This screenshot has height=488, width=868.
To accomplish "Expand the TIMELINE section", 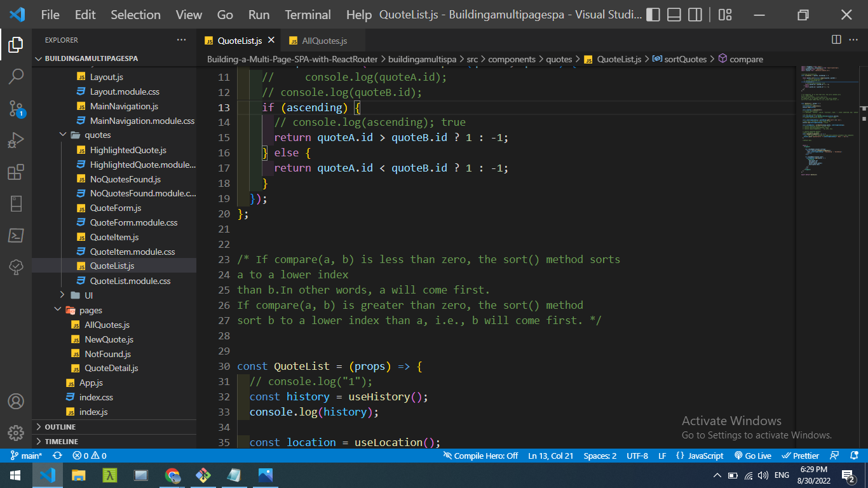I will pyautogui.click(x=62, y=442).
